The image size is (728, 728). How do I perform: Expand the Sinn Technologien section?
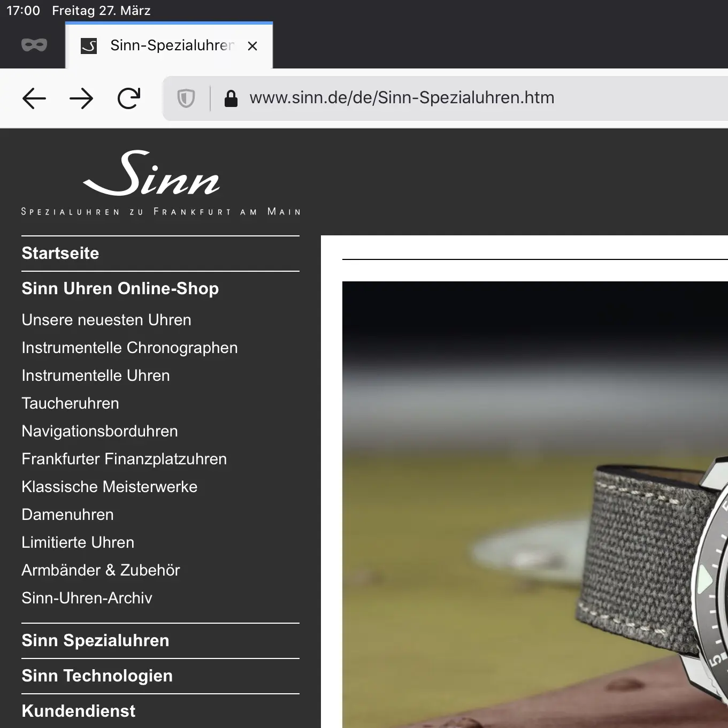pos(97,676)
